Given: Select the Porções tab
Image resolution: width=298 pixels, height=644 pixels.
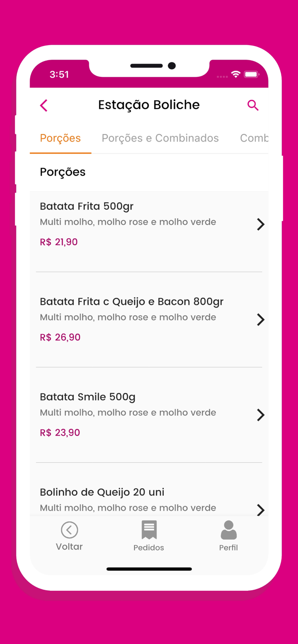Looking at the screenshot, I should [x=60, y=138].
